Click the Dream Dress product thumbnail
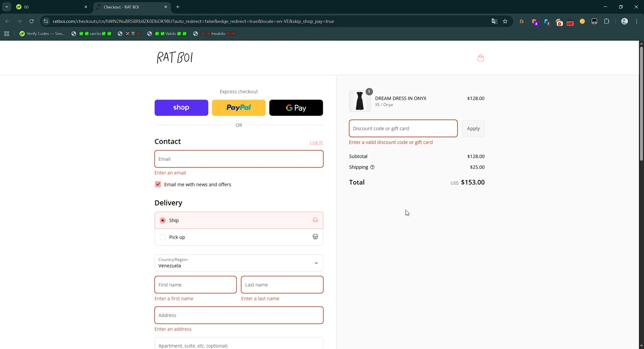 coord(360,101)
